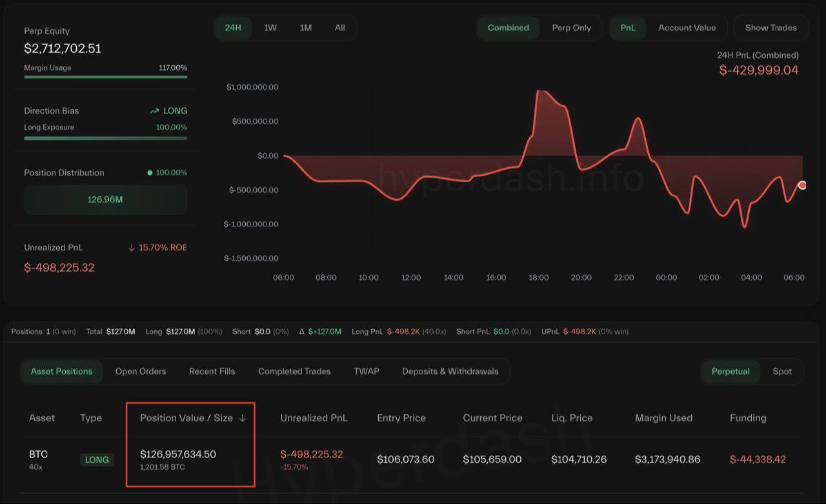Select the 1M time range

point(305,28)
